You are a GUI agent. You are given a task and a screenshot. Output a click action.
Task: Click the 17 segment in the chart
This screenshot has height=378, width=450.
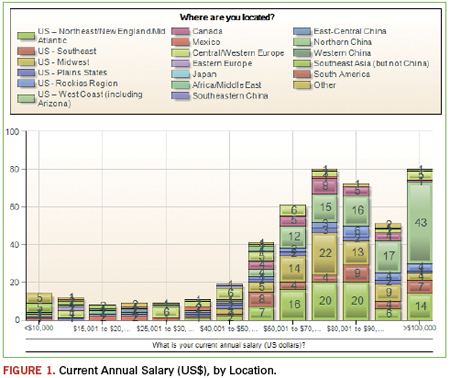point(388,256)
